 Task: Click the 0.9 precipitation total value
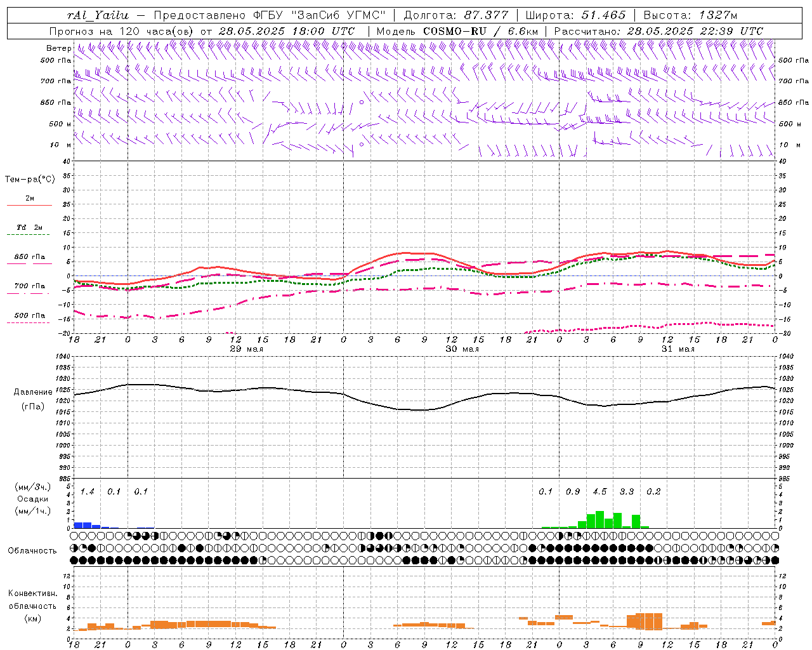coord(573,491)
